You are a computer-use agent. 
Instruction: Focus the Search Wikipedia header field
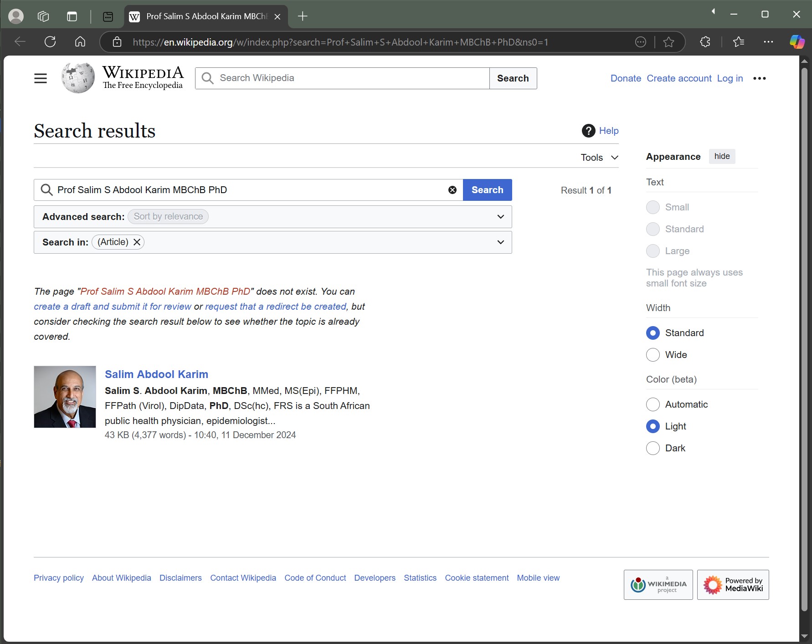(x=342, y=78)
